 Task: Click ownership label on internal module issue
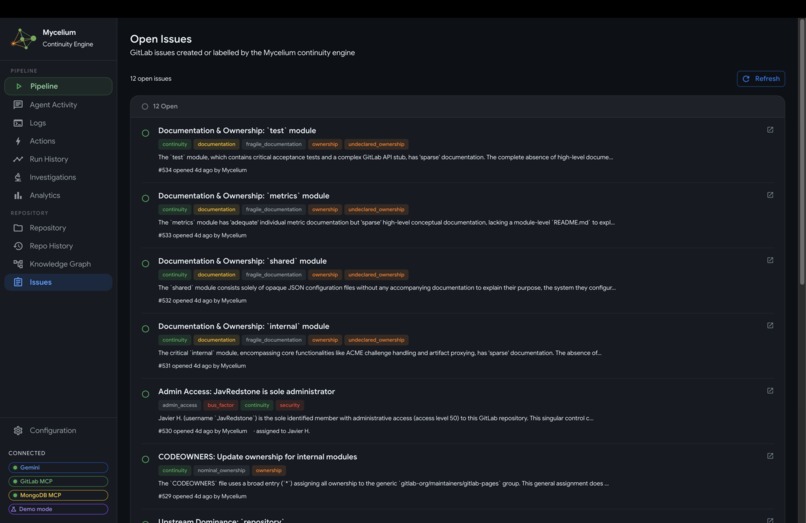tap(325, 340)
